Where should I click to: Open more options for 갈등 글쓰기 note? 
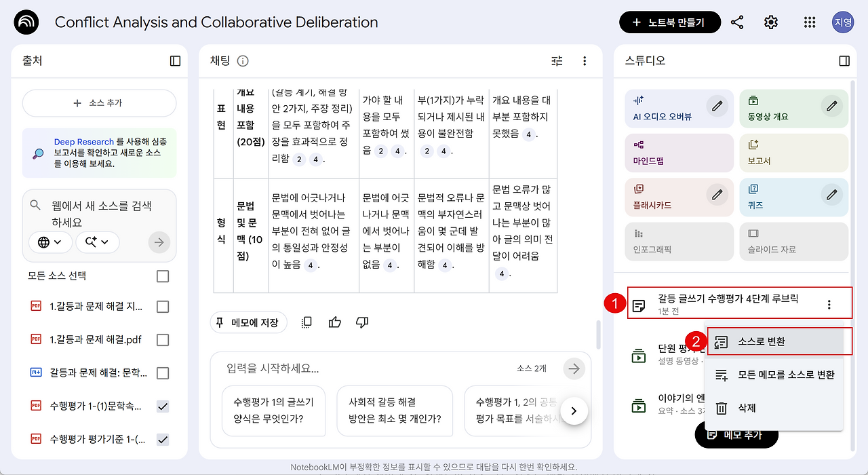[x=829, y=305]
